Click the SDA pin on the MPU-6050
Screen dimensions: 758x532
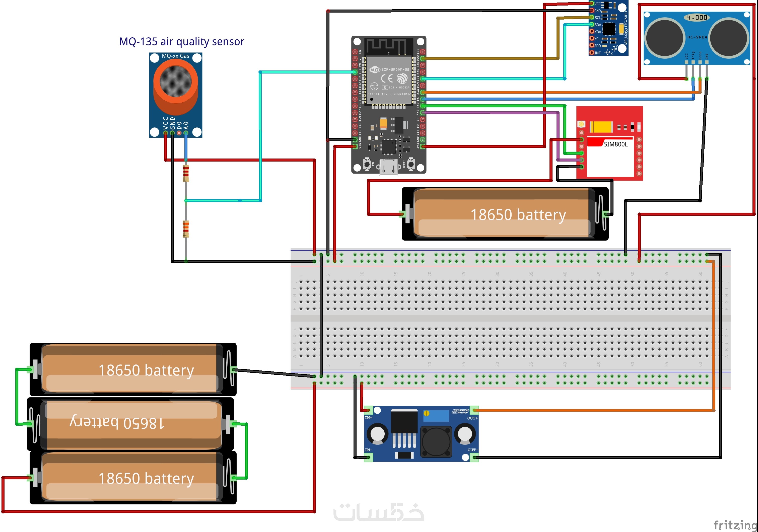[x=592, y=24]
